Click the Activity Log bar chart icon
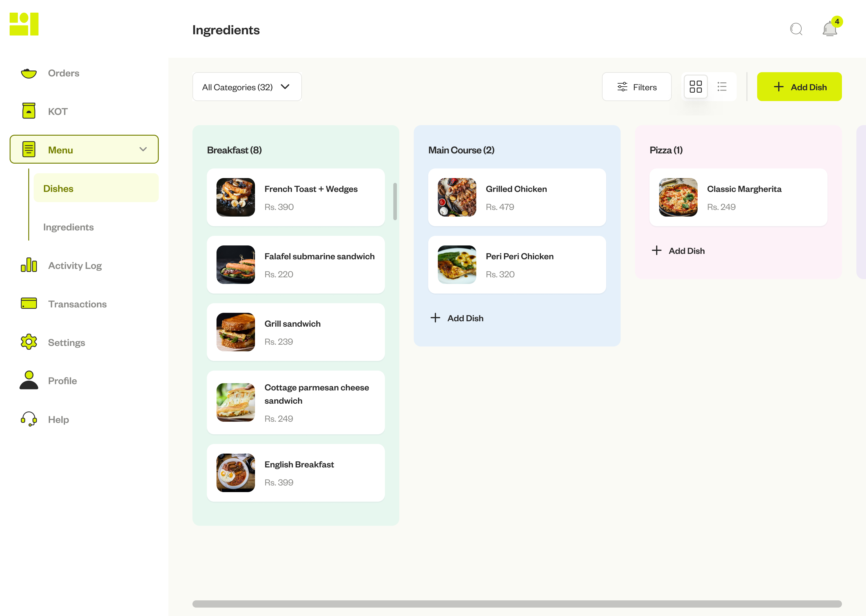866x616 pixels. point(29,265)
